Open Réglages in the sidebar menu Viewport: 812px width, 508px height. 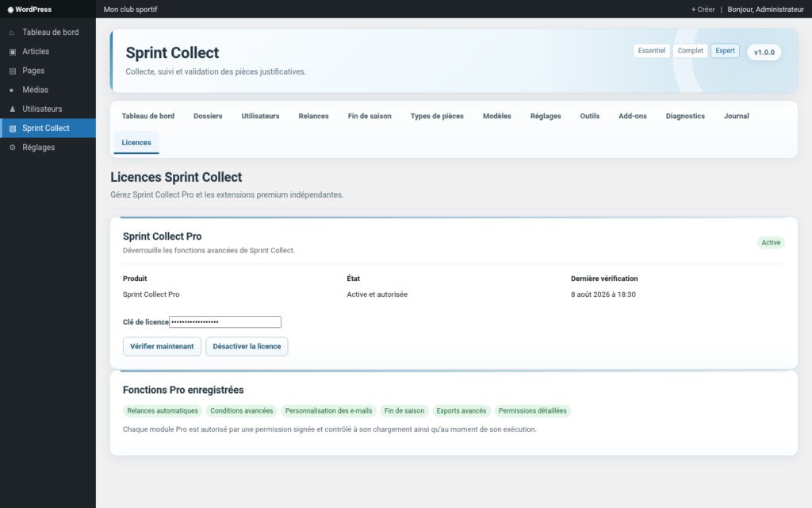[x=48, y=147]
